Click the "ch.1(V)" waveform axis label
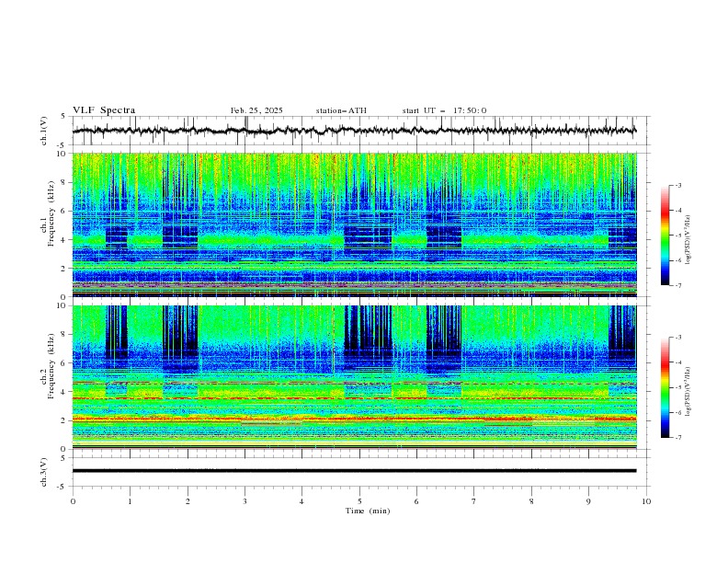The width and height of the screenshot is (728, 563). (x=44, y=131)
